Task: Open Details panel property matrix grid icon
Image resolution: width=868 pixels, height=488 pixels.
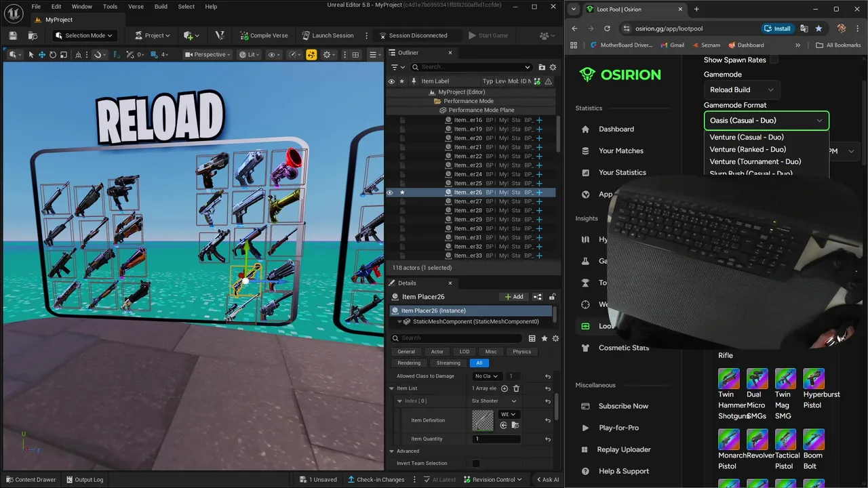Action: coord(532,338)
